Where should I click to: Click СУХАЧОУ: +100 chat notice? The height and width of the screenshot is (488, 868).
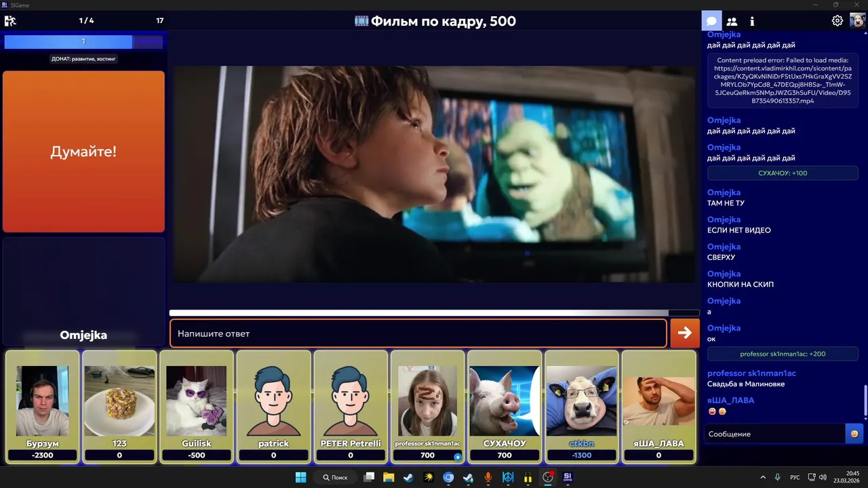pyautogui.click(x=782, y=173)
